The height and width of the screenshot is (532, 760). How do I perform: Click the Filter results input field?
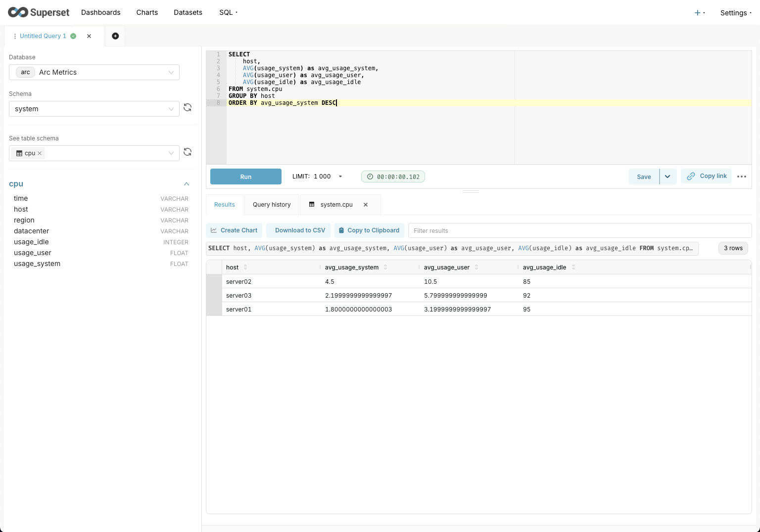579,230
